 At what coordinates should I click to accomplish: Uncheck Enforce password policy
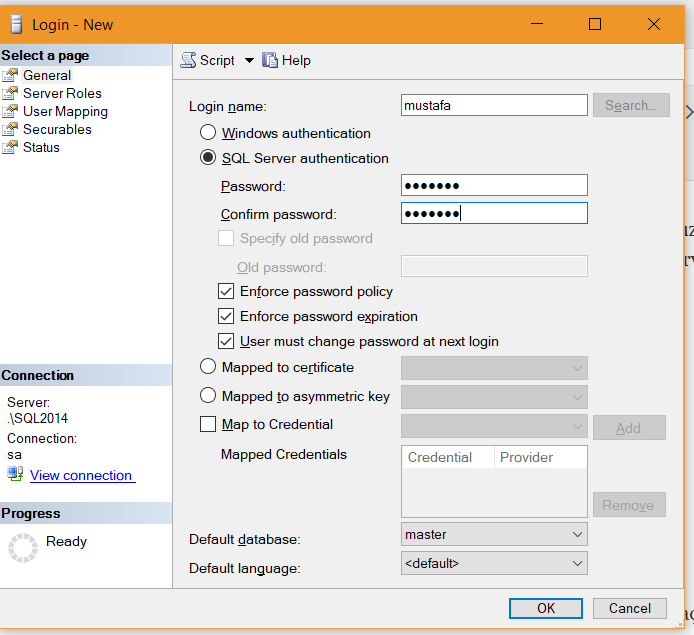(x=226, y=291)
